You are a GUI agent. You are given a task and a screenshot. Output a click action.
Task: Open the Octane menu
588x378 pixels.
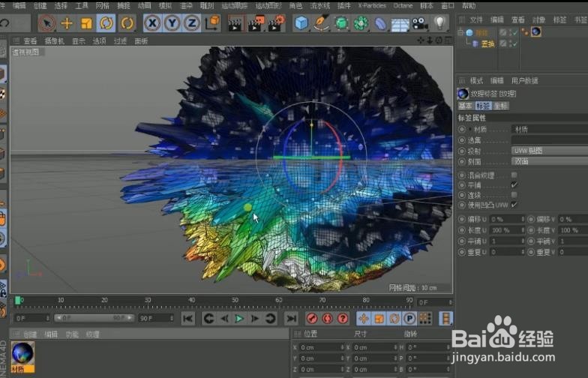tap(403, 5)
